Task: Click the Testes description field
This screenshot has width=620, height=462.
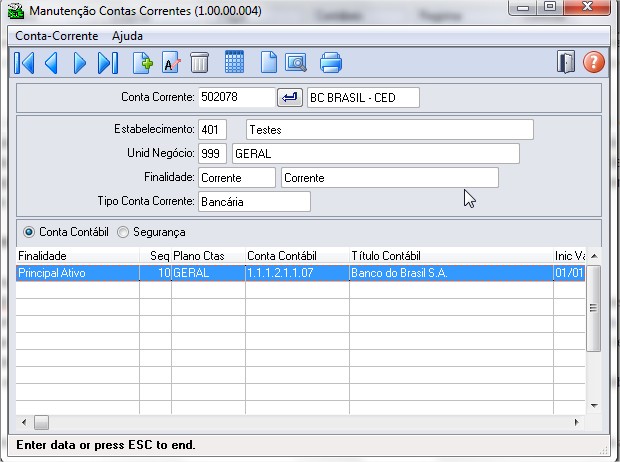Action: [x=389, y=129]
